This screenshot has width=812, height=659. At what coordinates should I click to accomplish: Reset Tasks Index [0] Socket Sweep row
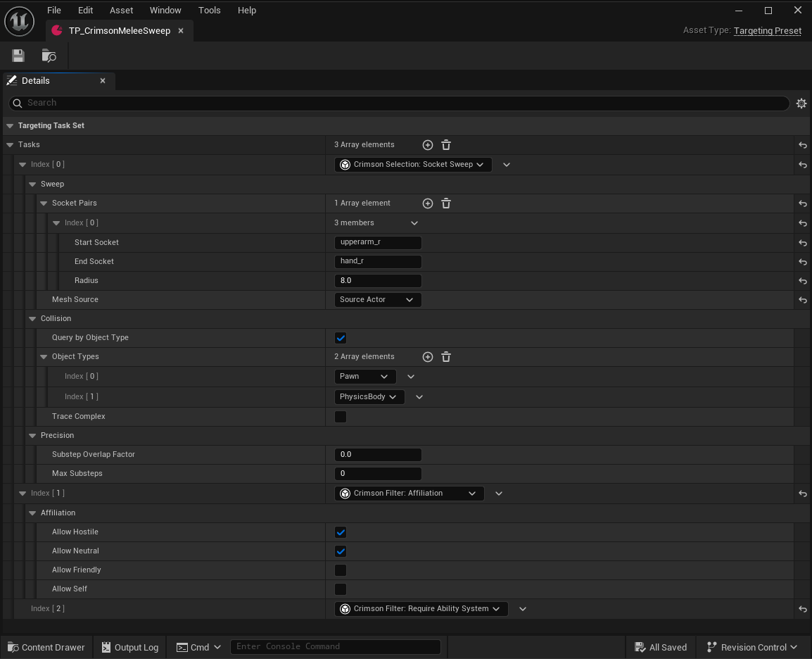click(803, 165)
